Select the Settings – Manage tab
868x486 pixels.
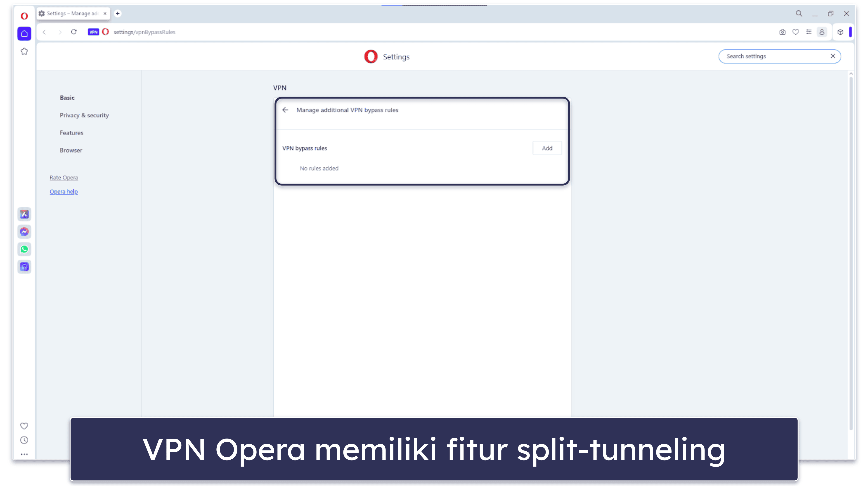click(x=73, y=14)
